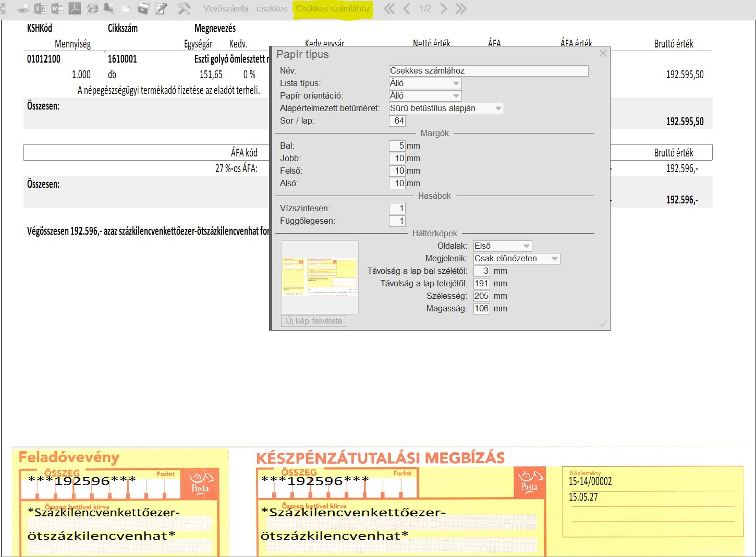The width and height of the screenshot is (756, 557).
Task: Click the Sor / lap field
Action: coord(397,120)
